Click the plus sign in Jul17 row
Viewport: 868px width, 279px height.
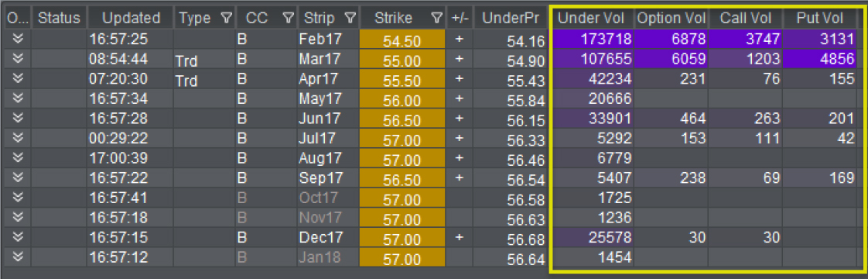tap(459, 138)
